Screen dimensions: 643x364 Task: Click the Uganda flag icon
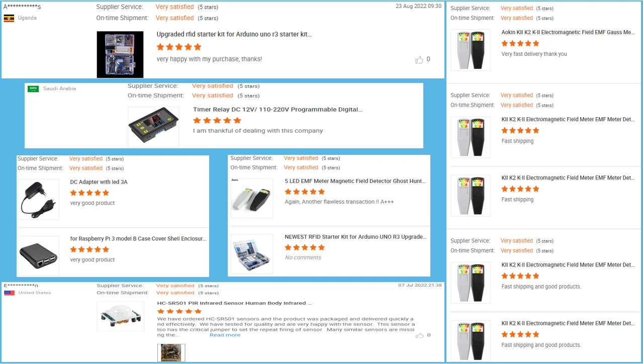click(9, 18)
